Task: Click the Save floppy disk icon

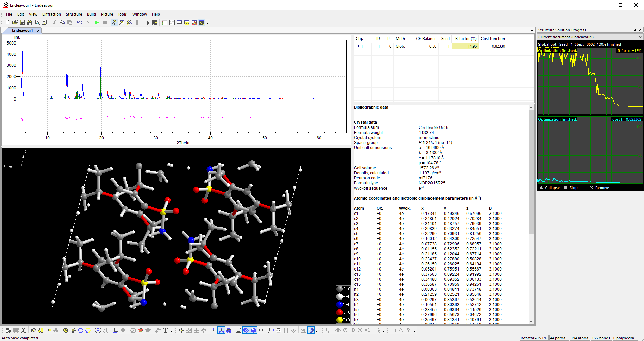Action: pos(22,23)
